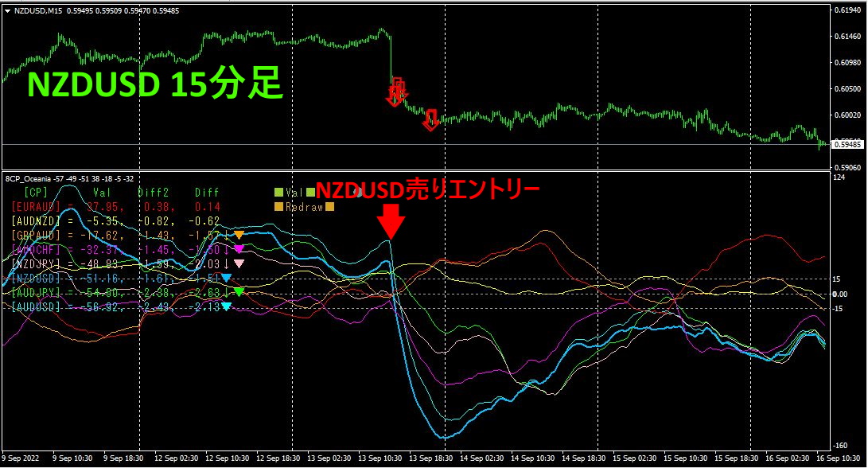Screen dimensions: 868x468
Task: Select the [AUDNZD] pair label
Action: (x=36, y=221)
